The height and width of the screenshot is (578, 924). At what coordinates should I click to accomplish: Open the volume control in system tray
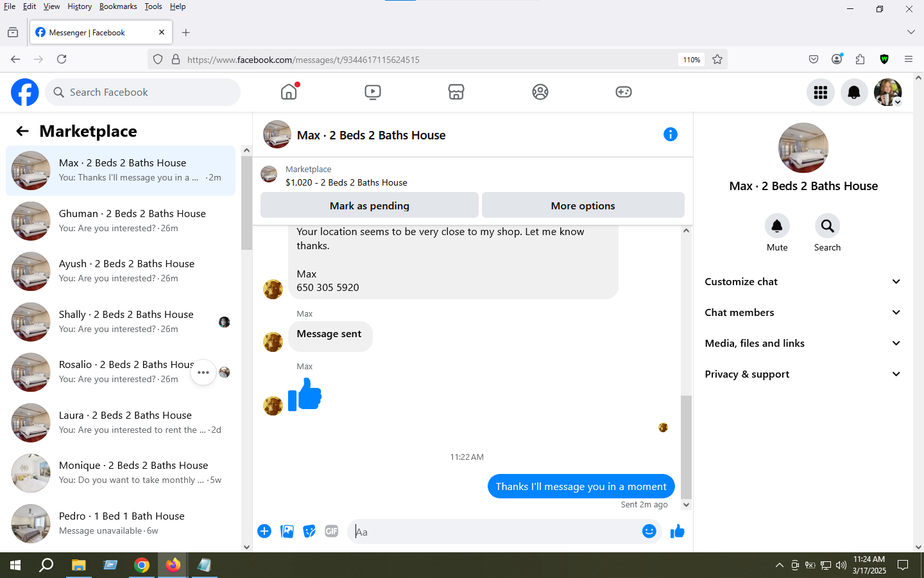pyautogui.click(x=841, y=565)
